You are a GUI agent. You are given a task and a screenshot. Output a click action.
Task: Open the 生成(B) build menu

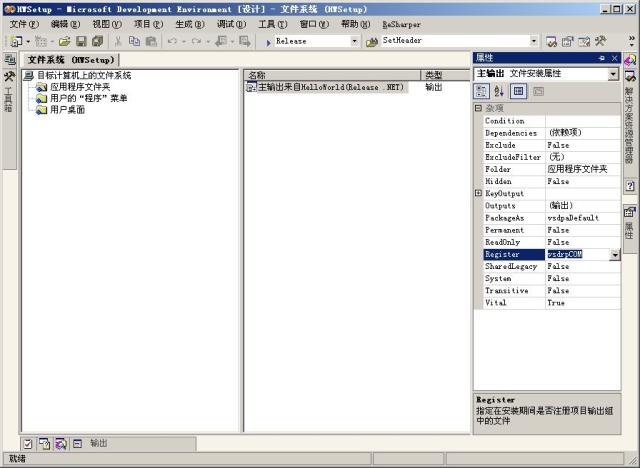click(189, 23)
